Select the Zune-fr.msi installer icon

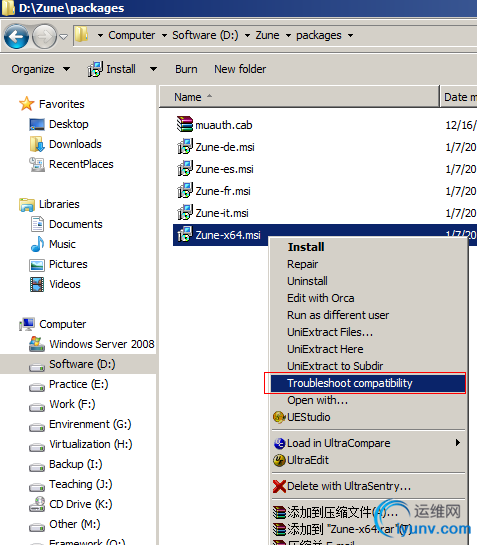185,190
